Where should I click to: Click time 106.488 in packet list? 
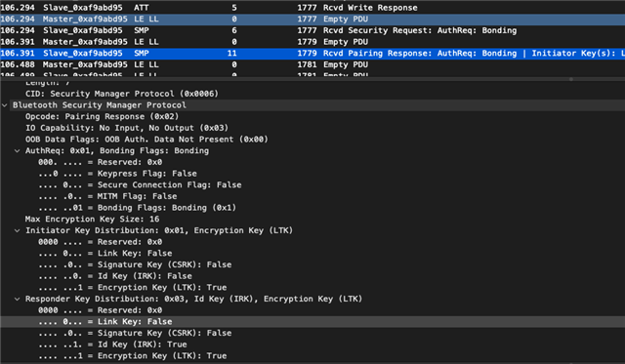(18, 64)
